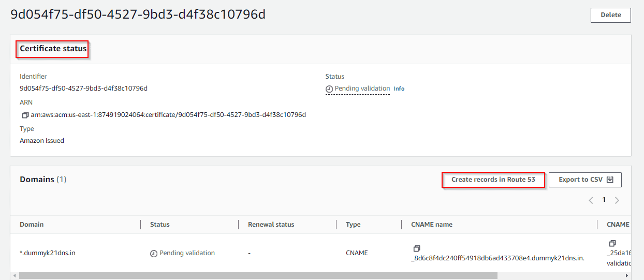Click the clock icon in domain row status

[154, 254]
